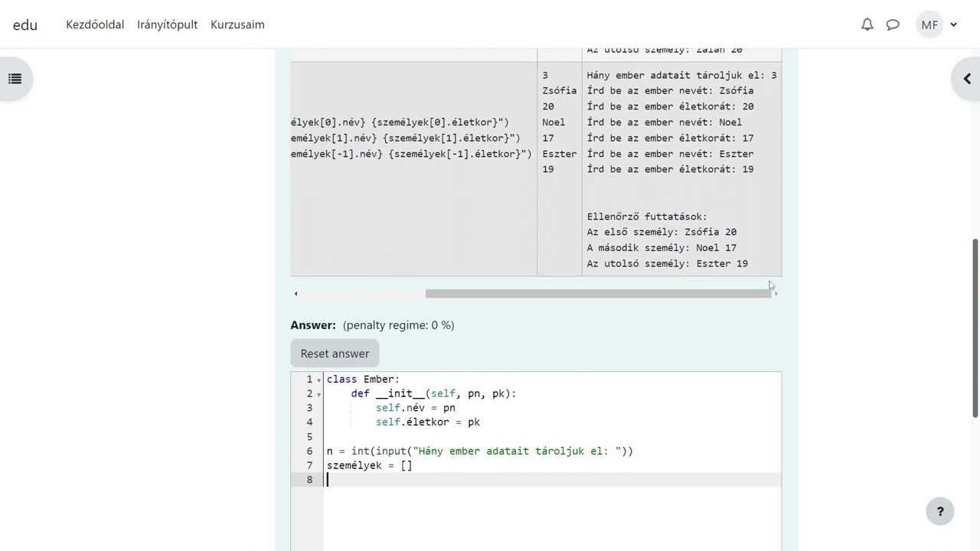Image resolution: width=980 pixels, height=551 pixels.
Task: Click the 'személyek = []' code line
Action: click(x=369, y=465)
